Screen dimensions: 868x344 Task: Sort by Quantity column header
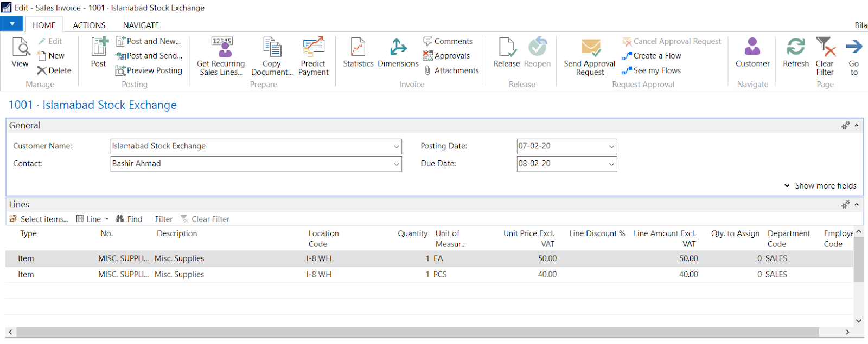pyautogui.click(x=412, y=233)
